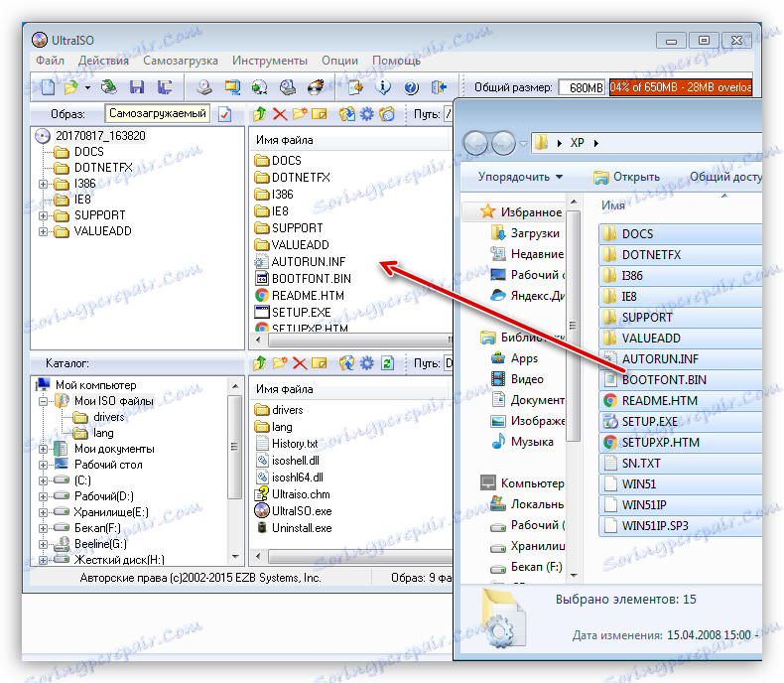Open the Упорядочить dropdown in Explorer
784x683 pixels.
pos(520,177)
